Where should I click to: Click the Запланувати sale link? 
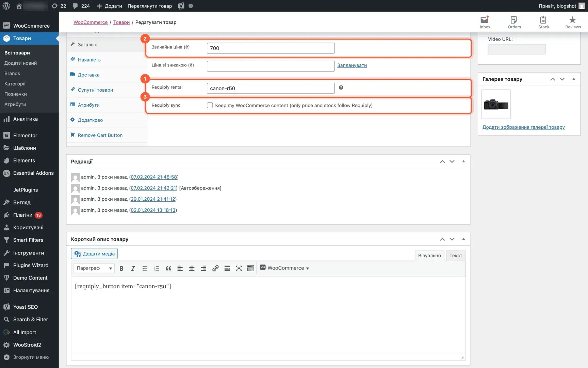click(x=352, y=65)
